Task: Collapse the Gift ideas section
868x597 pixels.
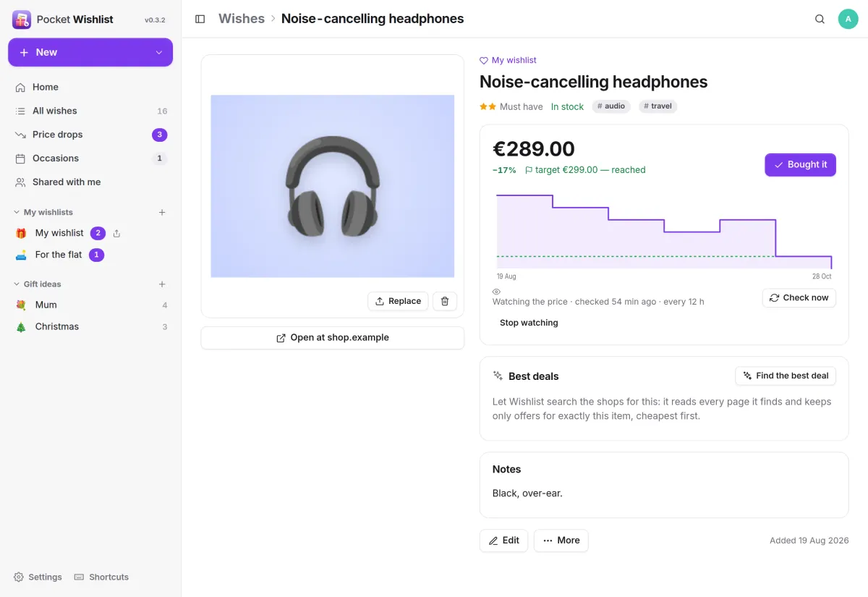Action: [x=38, y=284]
